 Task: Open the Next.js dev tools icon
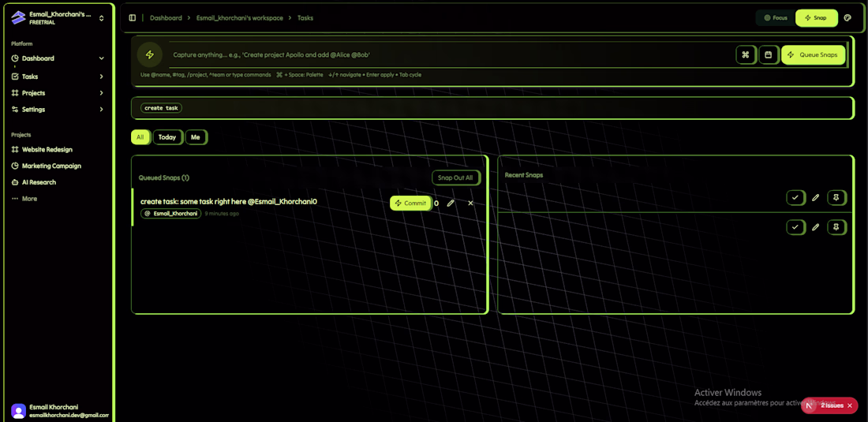tap(809, 406)
